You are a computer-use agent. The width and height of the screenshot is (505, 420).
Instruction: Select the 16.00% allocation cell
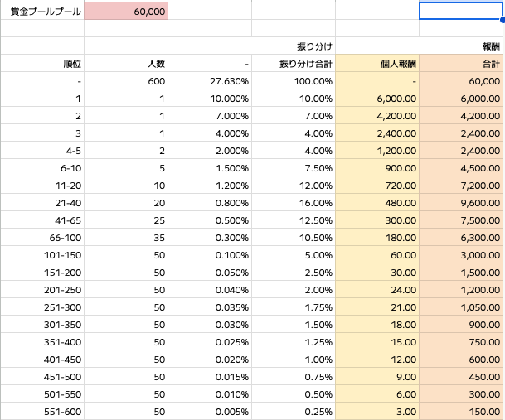pyautogui.click(x=294, y=202)
